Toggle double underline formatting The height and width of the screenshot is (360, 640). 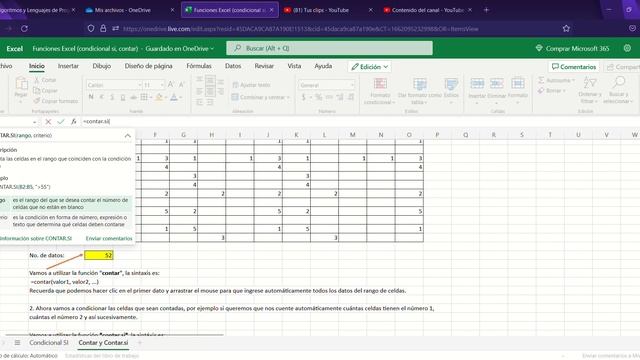123,97
